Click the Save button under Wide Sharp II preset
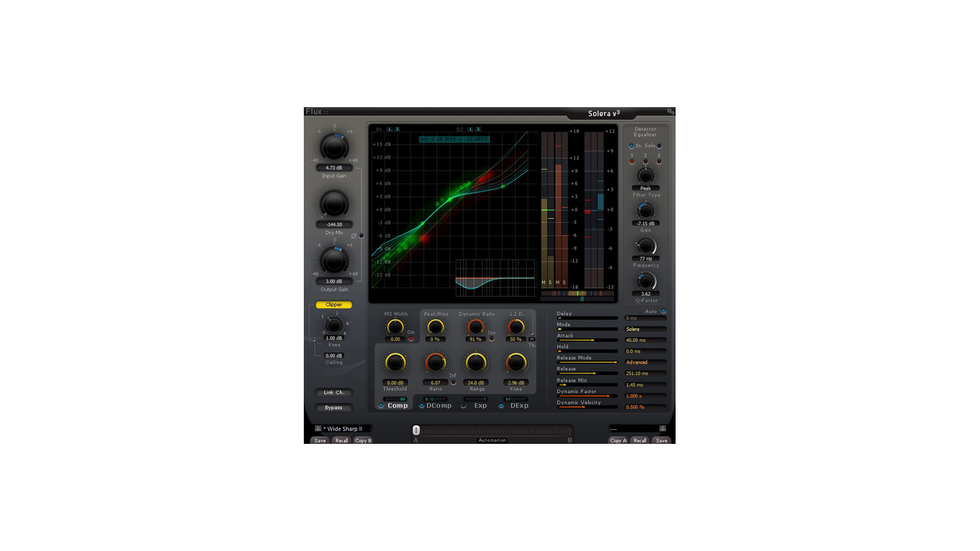 (320, 440)
